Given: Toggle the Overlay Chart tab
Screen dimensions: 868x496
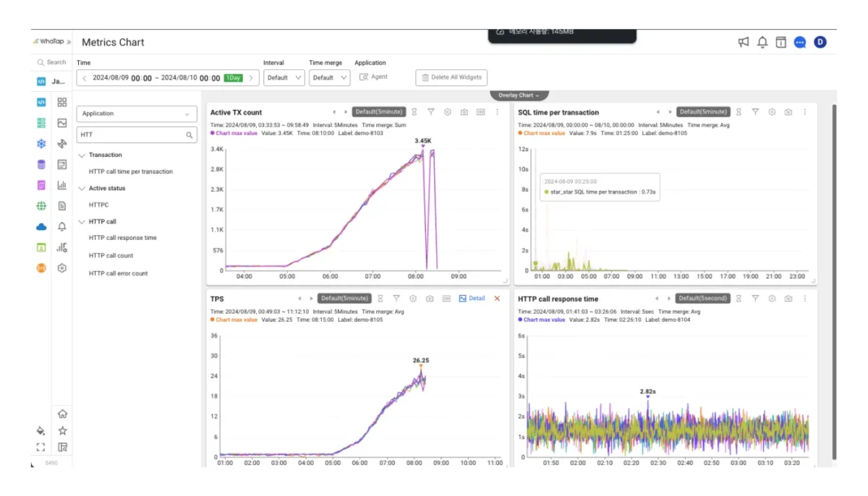Looking at the screenshot, I should [519, 95].
